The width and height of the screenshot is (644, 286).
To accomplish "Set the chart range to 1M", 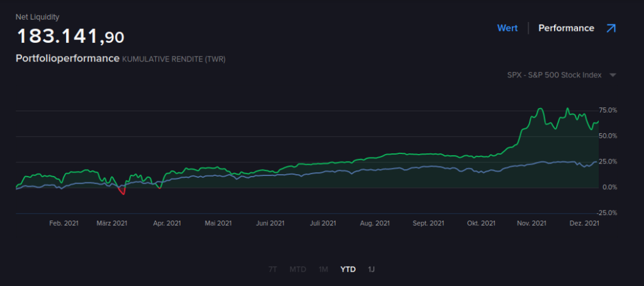I will pos(323,269).
